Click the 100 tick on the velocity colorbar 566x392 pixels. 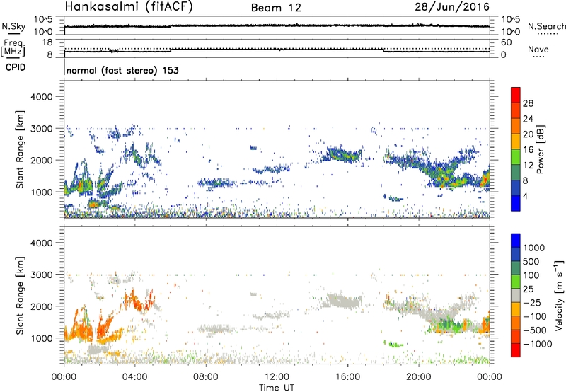(531, 275)
